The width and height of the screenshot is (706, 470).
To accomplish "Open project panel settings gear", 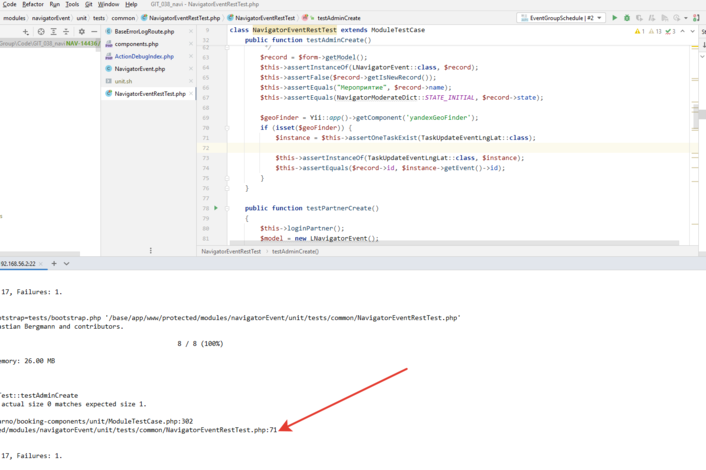I will [x=81, y=32].
